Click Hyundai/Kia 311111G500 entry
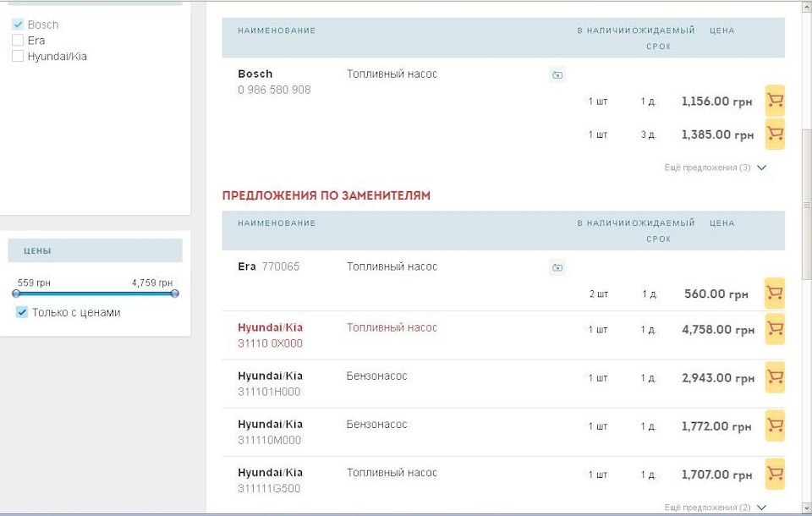812x516 pixels. (271, 480)
